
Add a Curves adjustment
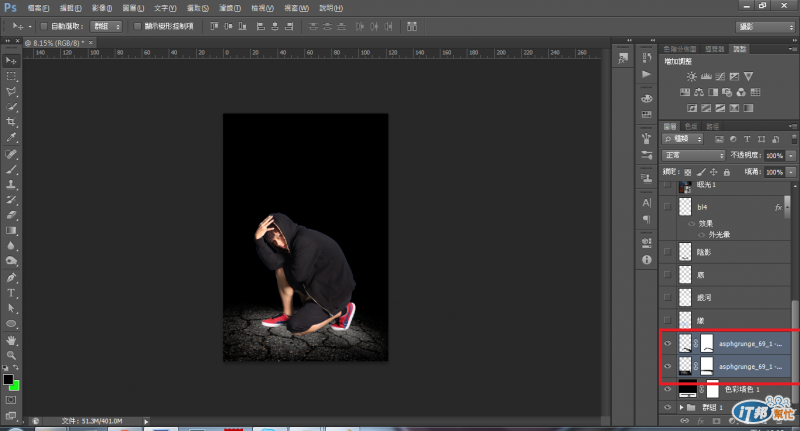[720, 77]
